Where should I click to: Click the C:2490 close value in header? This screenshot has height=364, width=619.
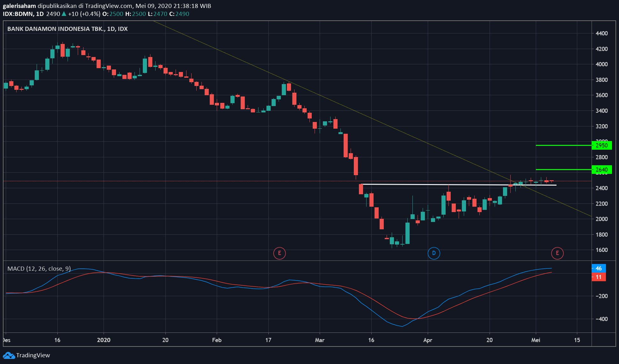click(x=179, y=14)
